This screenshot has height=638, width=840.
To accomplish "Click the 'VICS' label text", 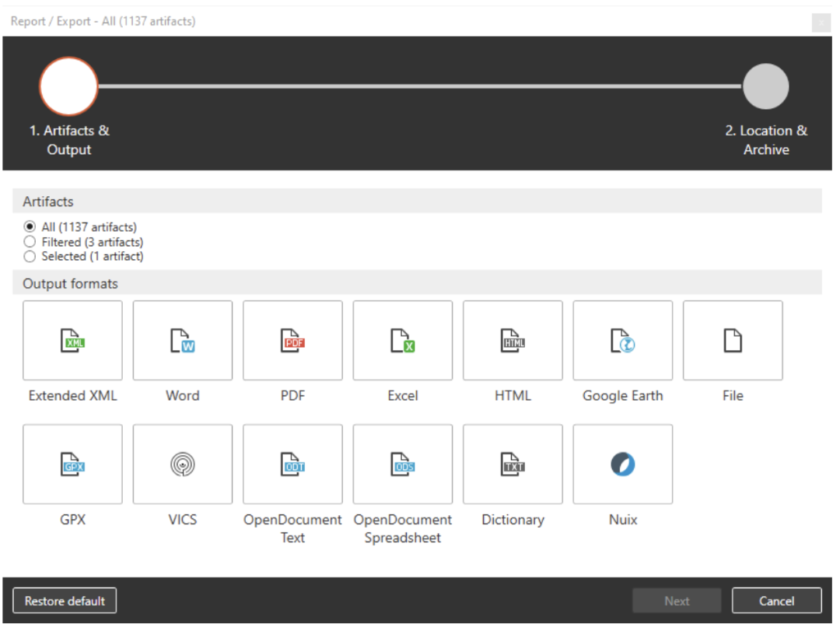I will [183, 520].
